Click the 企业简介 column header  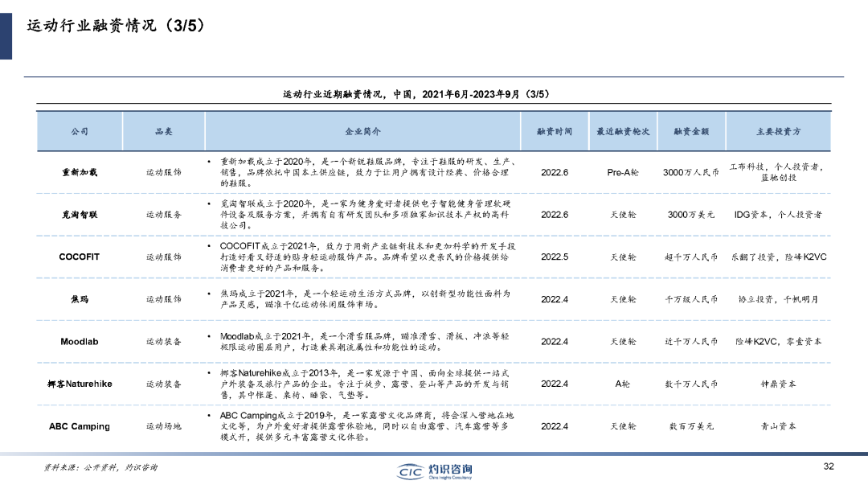[x=362, y=131]
